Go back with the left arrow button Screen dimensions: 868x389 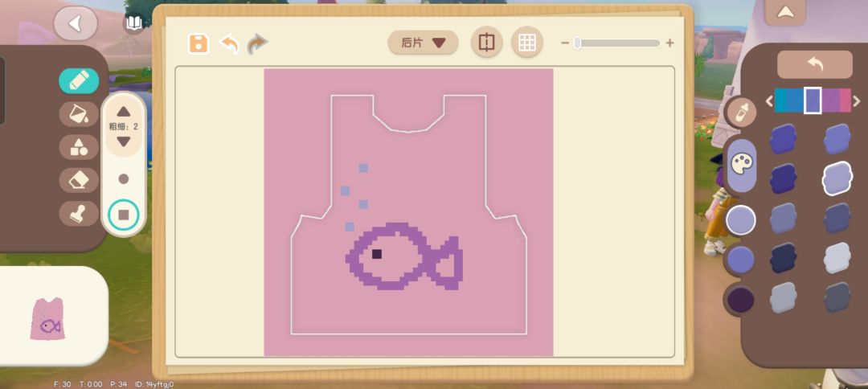(x=76, y=23)
